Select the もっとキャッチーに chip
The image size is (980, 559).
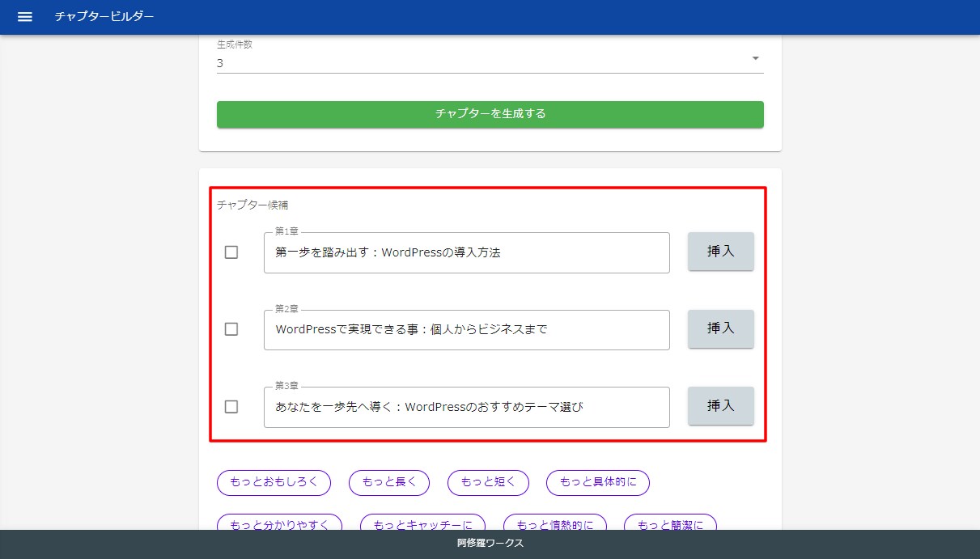point(422,523)
